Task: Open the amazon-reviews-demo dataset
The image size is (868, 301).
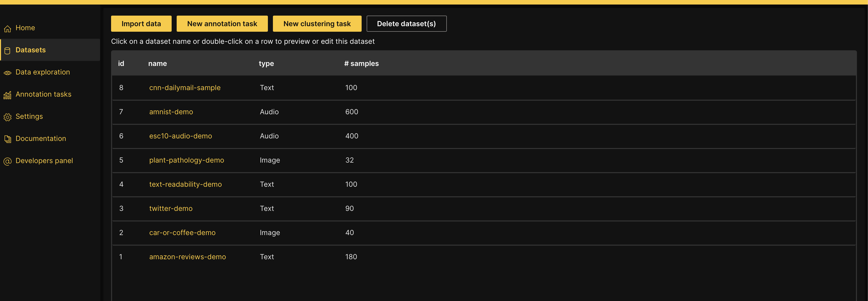Action: pyautogui.click(x=188, y=257)
